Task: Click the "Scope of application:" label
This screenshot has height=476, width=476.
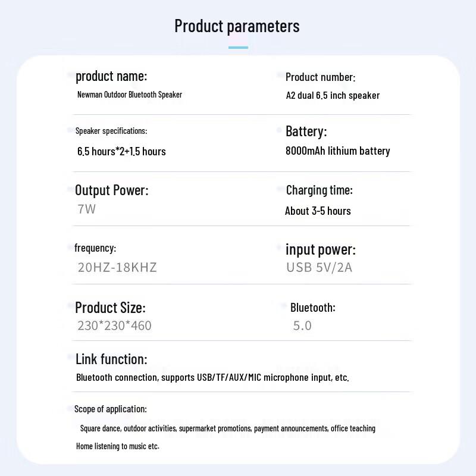Action: pos(111,409)
